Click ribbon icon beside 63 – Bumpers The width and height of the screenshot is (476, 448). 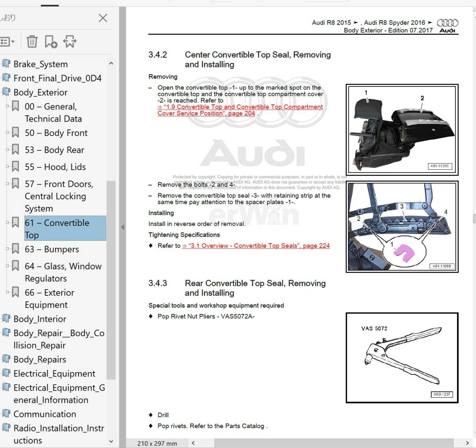(x=15, y=249)
